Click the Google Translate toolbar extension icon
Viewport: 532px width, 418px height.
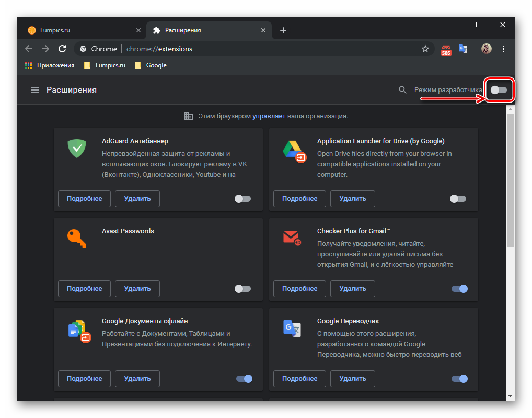[x=463, y=49]
